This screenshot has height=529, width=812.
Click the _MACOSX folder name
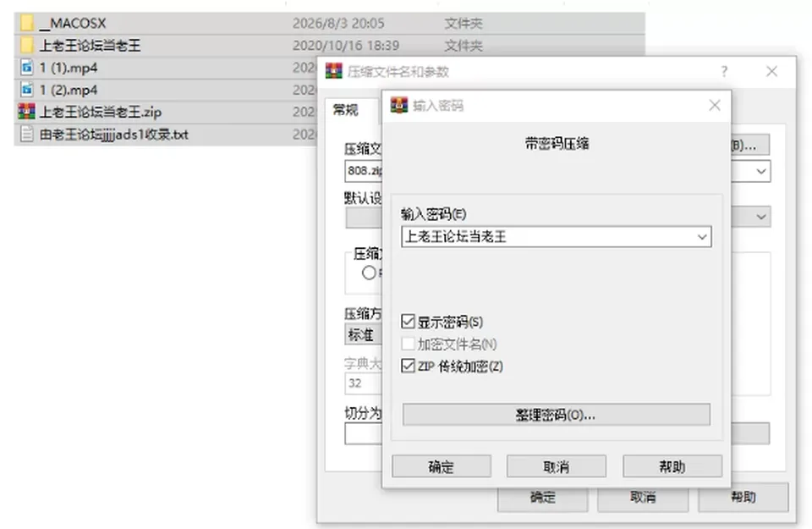[73, 24]
